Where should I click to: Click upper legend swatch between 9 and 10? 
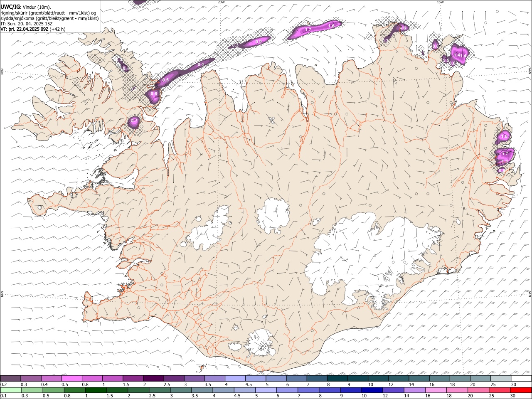tap(357, 378)
